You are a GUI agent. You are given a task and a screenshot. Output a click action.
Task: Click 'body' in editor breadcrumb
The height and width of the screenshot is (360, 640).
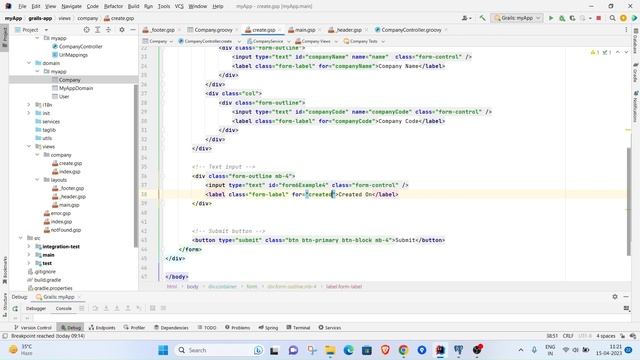(x=192, y=287)
